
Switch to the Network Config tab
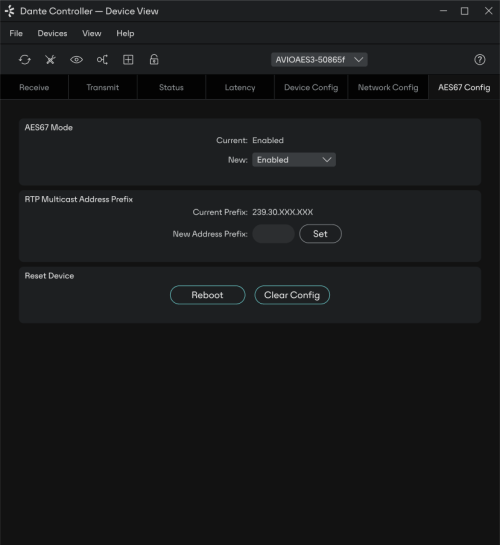(388, 88)
